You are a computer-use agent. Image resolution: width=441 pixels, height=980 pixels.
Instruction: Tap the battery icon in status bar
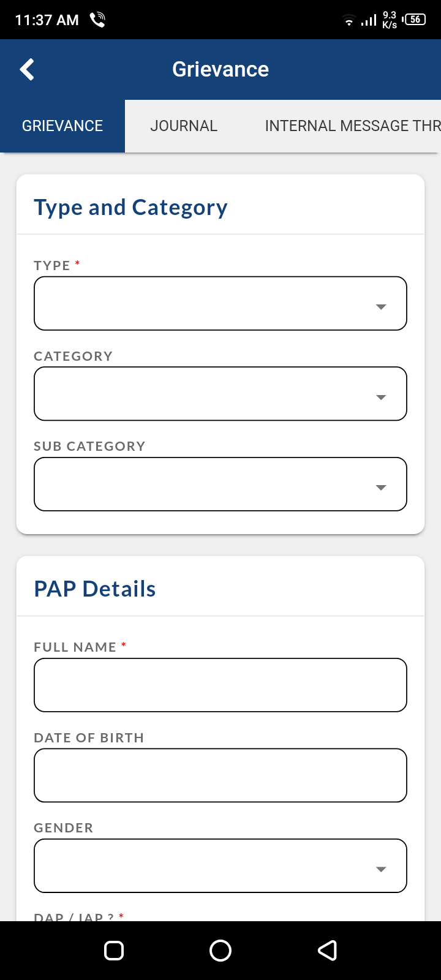[415, 20]
